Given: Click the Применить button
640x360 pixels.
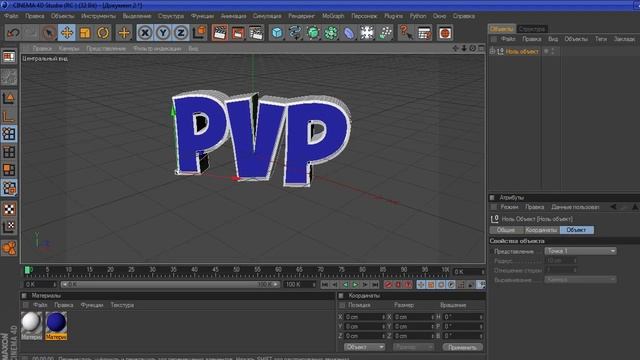Looking at the screenshot, I should click(462, 347).
